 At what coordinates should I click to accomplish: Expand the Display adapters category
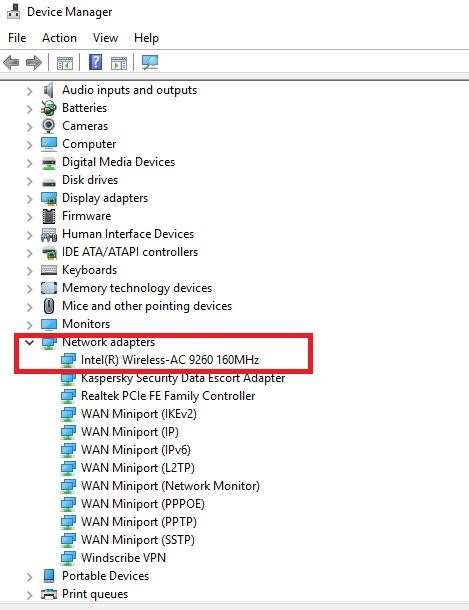click(x=30, y=199)
